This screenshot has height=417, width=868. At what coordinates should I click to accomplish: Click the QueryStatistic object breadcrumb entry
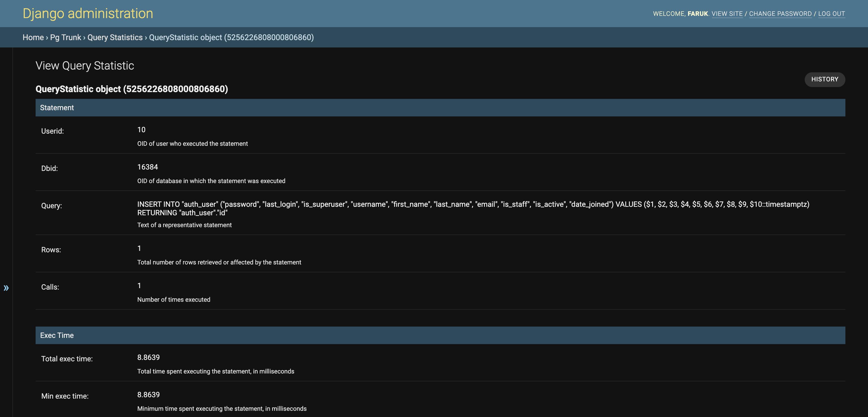pos(231,37)
